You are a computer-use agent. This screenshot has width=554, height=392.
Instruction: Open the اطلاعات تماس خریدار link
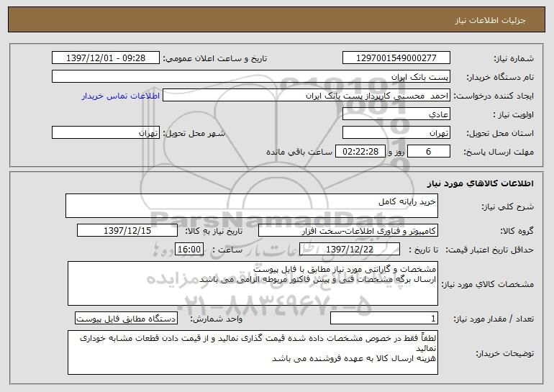coord(121,96)
